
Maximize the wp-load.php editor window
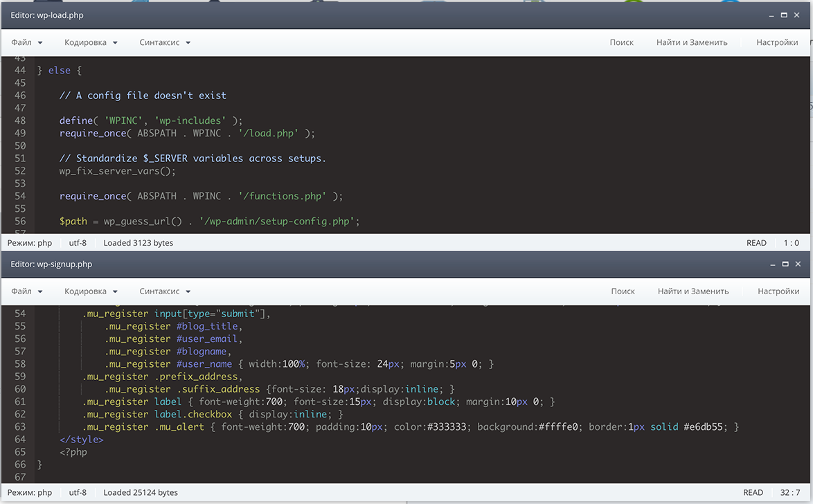point(785,15)
